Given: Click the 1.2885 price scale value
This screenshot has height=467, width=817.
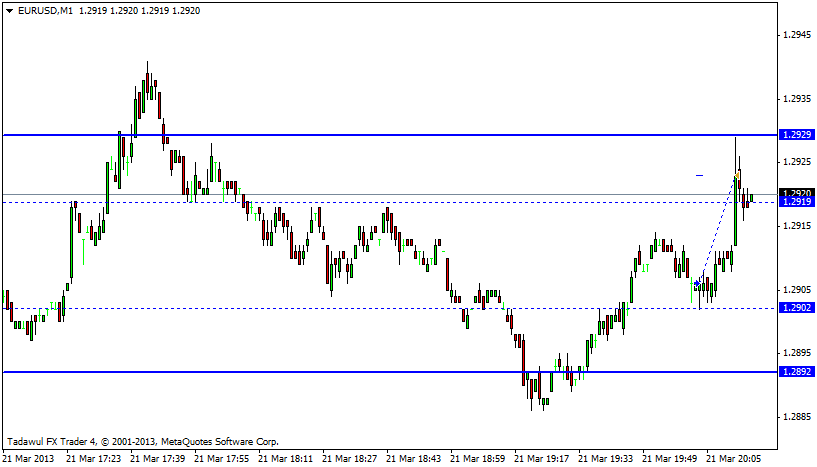Looking at the screenshot, I should [x=797, y=416].
